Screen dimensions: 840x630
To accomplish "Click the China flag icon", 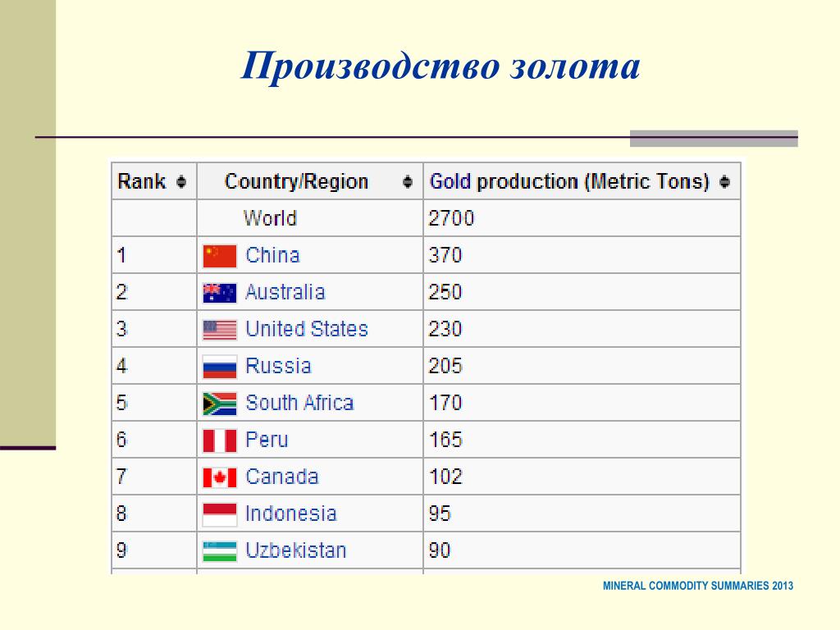I will coord(220,256).
